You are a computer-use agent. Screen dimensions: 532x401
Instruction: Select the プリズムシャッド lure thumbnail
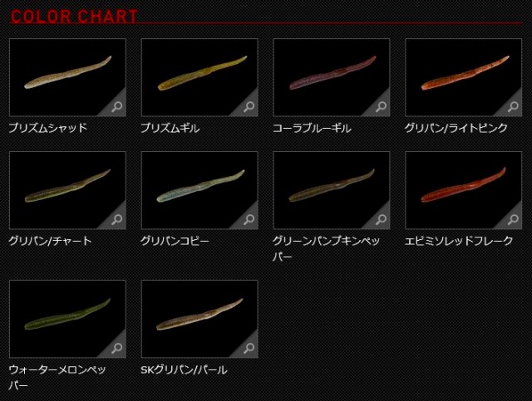[67, 77]
